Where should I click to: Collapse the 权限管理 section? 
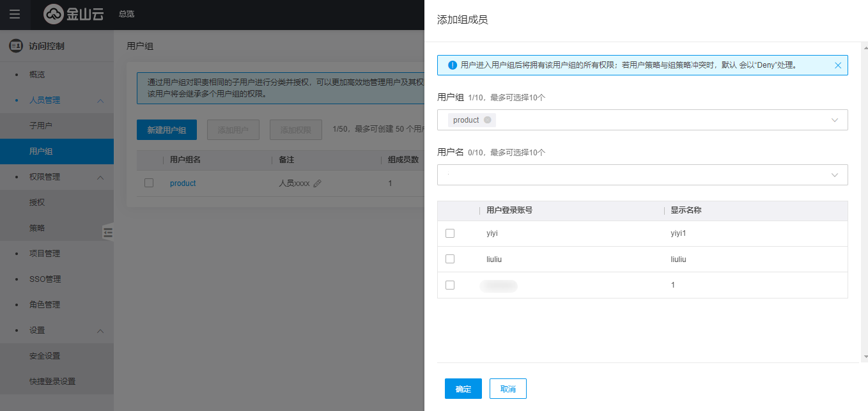click(100, 177)
